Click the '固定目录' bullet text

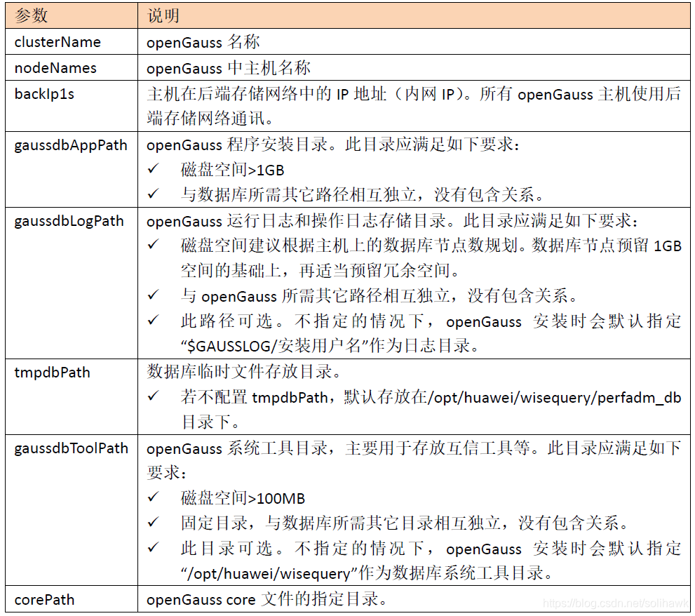coord(405,523)
